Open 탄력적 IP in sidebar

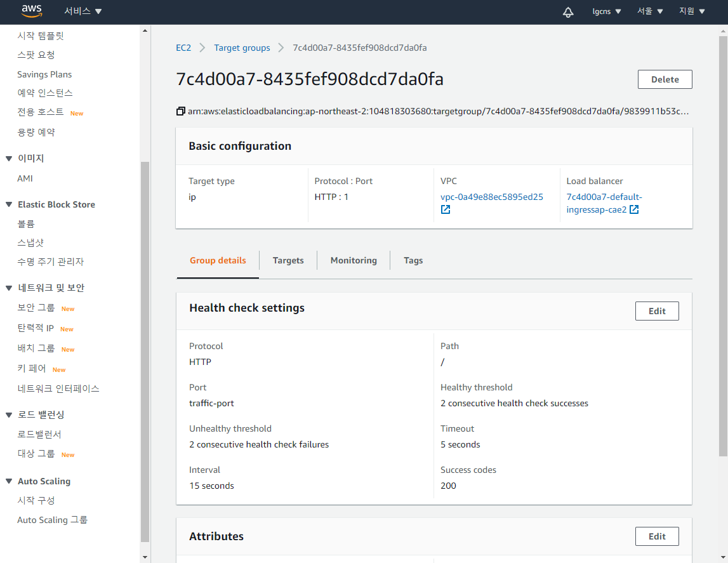(36, 328)
